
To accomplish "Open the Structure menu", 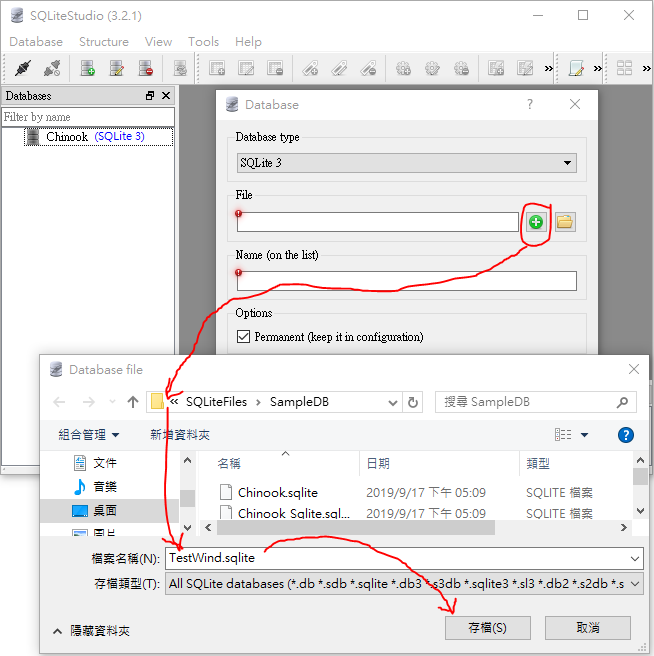I will point(104,42).
